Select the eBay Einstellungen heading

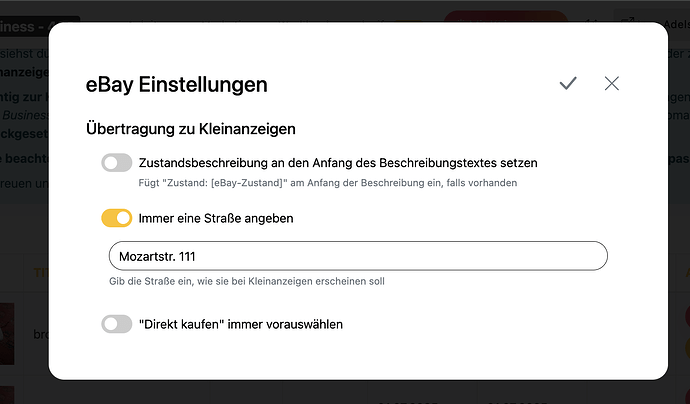(176, 84)
